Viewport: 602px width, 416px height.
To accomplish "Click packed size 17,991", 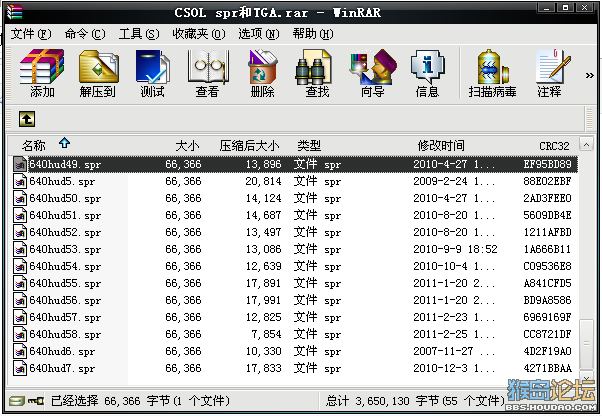I will (x=263, y=300).
